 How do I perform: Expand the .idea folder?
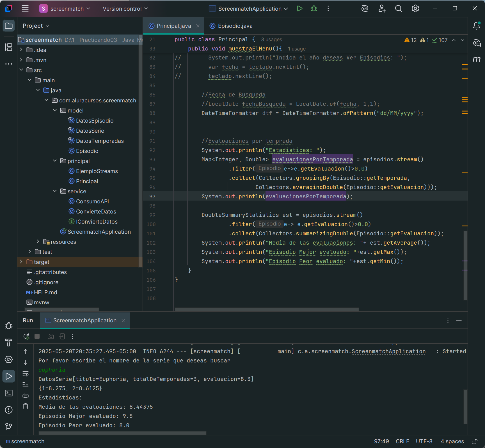[x=21, y=50]
